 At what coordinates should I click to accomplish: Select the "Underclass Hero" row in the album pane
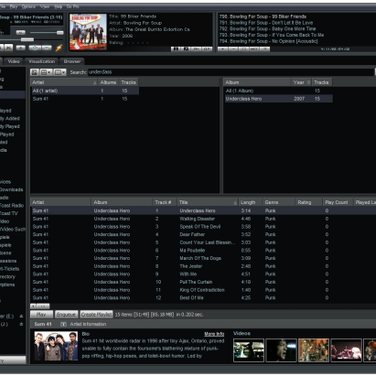[278, 99]
